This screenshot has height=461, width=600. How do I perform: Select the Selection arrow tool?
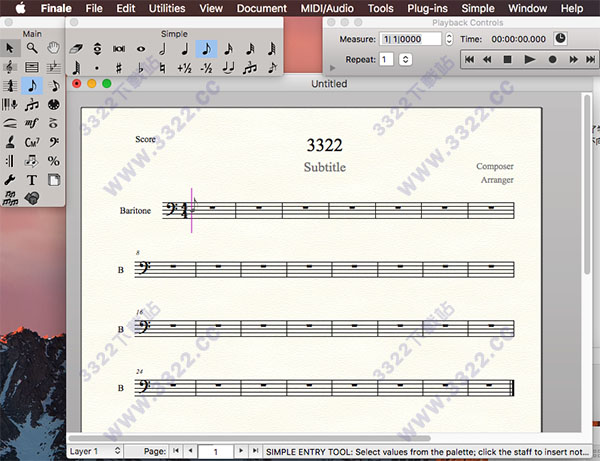10,48
